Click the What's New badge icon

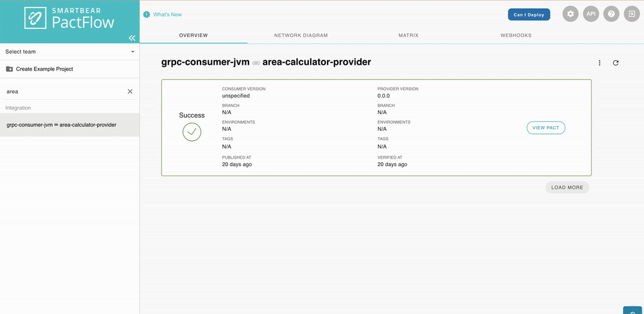[x=147, y=14]
